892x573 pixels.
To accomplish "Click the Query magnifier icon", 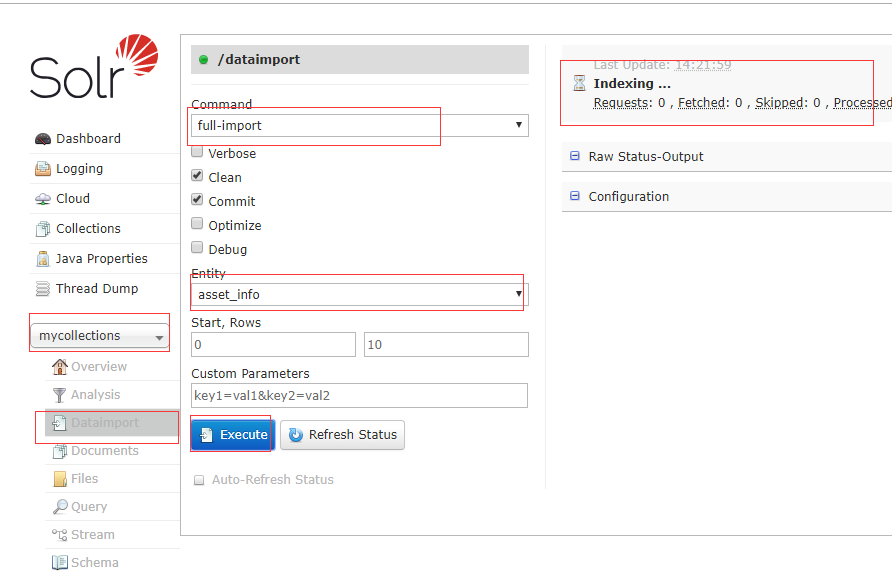I will tap(60, 507).
